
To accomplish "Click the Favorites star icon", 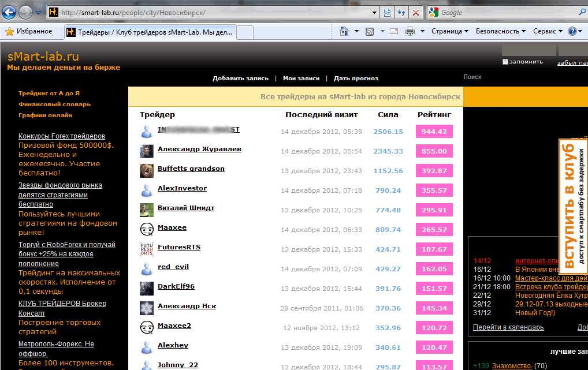I will (9, 32).
